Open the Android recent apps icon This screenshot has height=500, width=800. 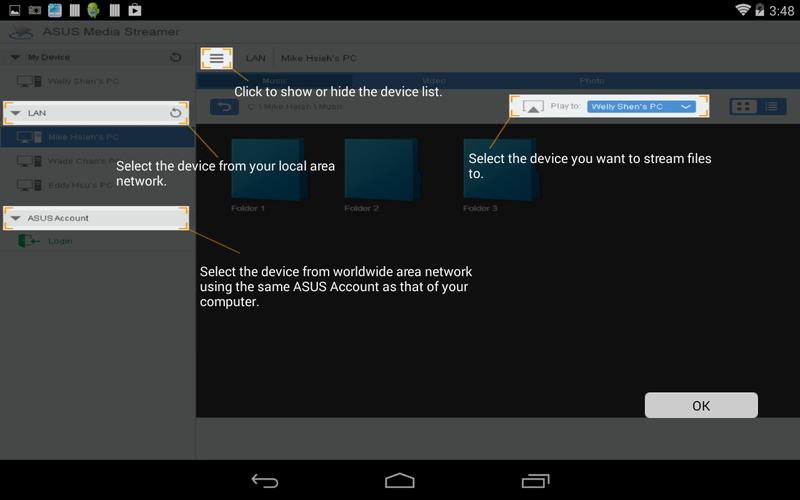[535, 481]
